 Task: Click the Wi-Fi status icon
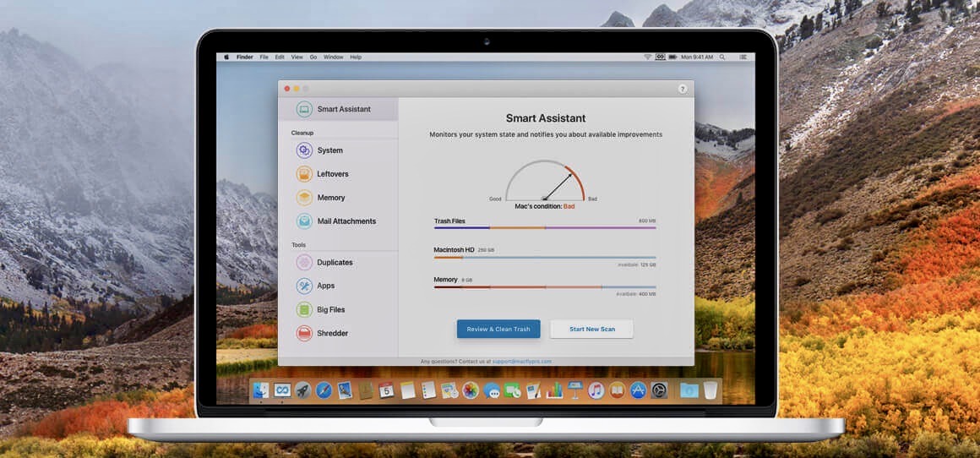[647, 57]
